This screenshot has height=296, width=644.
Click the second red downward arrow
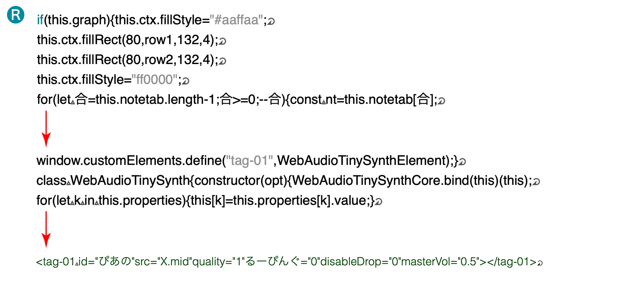click(46, 229)
